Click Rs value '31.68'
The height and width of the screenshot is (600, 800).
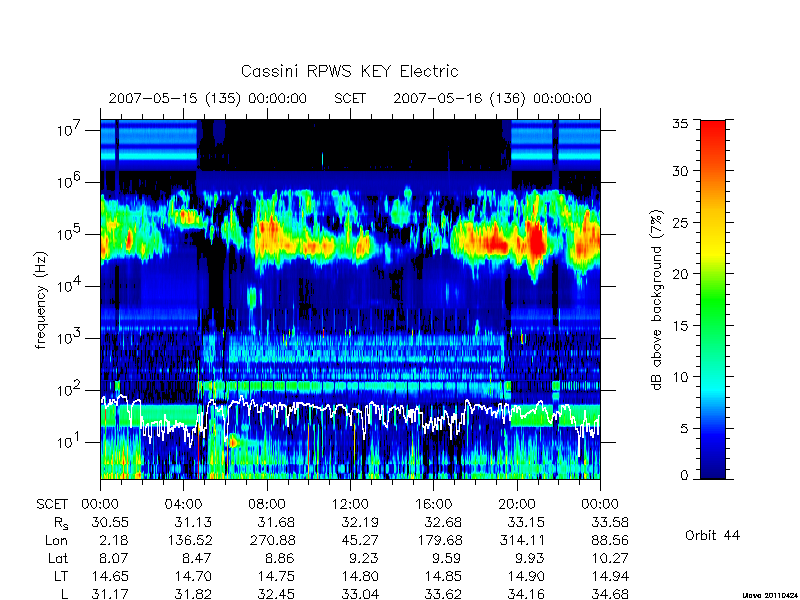click(276, 522)
